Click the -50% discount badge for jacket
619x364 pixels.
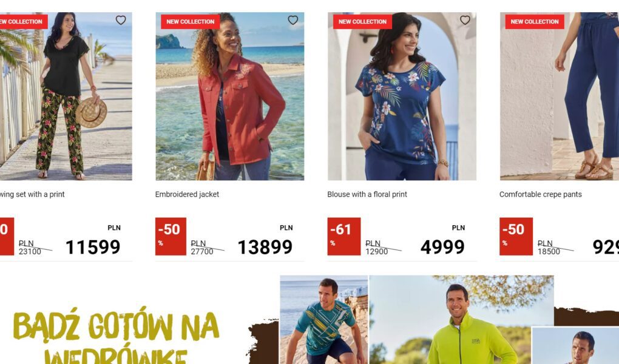click(x=171, y=237)
